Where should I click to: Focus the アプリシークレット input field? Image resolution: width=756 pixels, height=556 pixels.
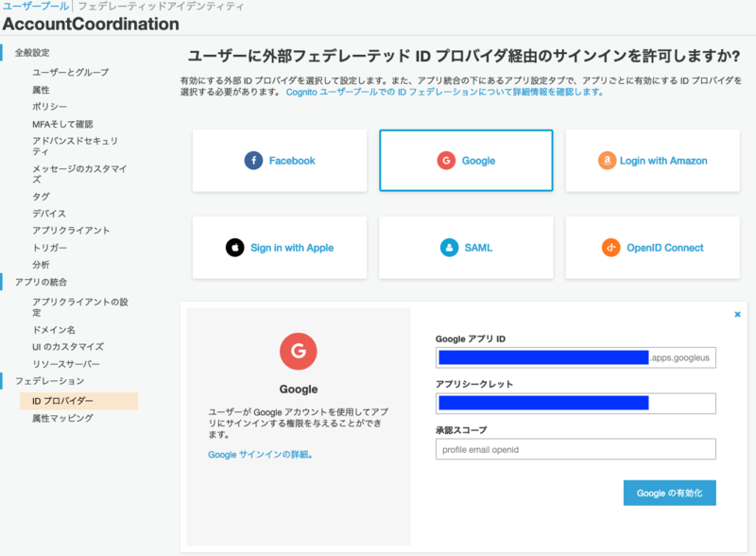(576, 404)
